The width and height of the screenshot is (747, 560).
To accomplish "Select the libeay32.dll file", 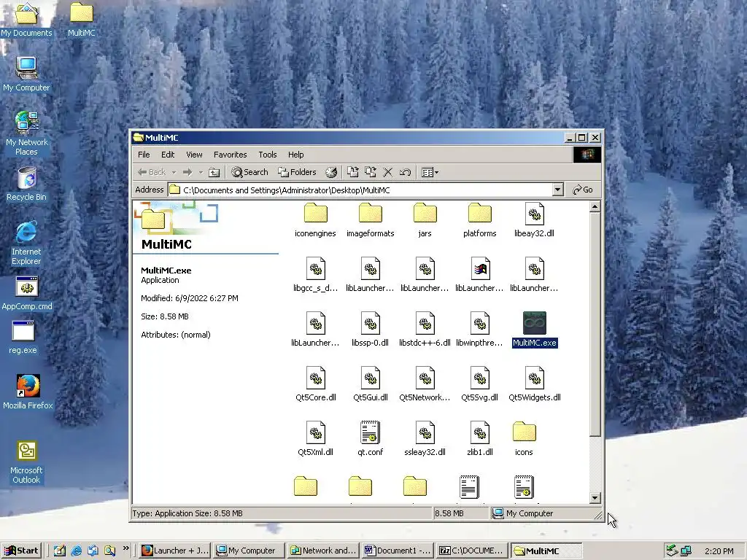I will click(x=534, y=220).
